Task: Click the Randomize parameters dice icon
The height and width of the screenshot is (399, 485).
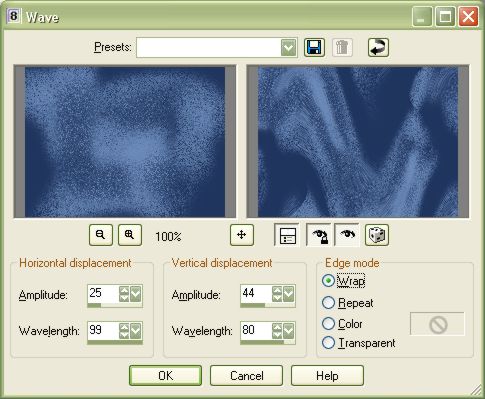Action: point(377,235)
